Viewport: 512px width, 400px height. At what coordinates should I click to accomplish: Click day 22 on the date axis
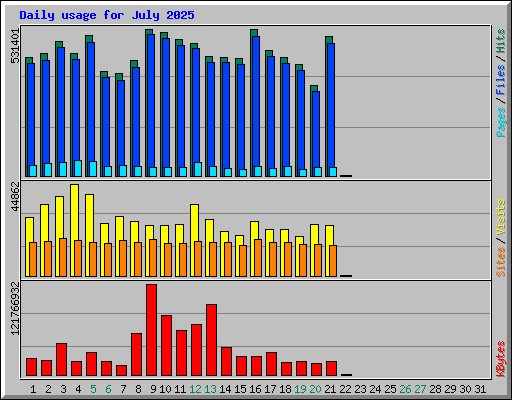point(345,389)
